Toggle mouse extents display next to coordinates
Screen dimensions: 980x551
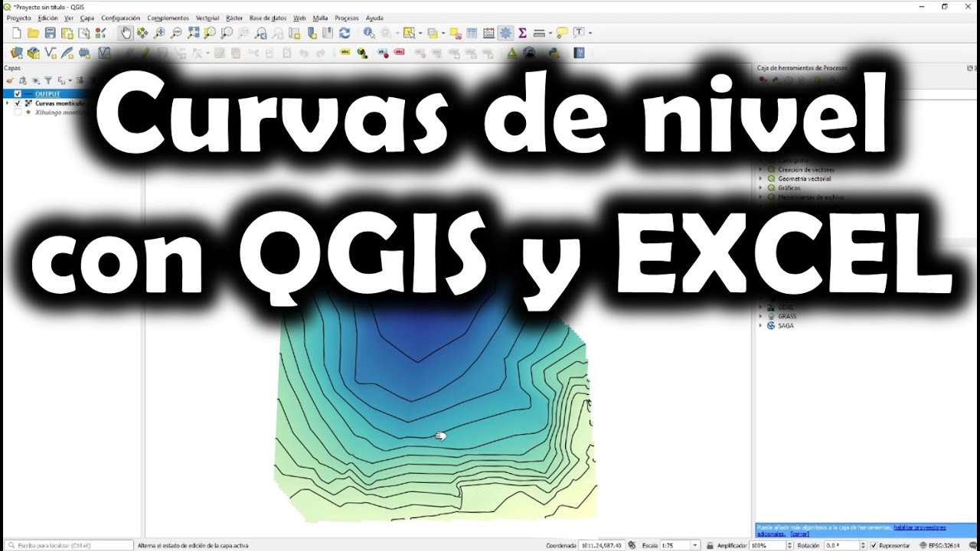(x=631, y=546)
